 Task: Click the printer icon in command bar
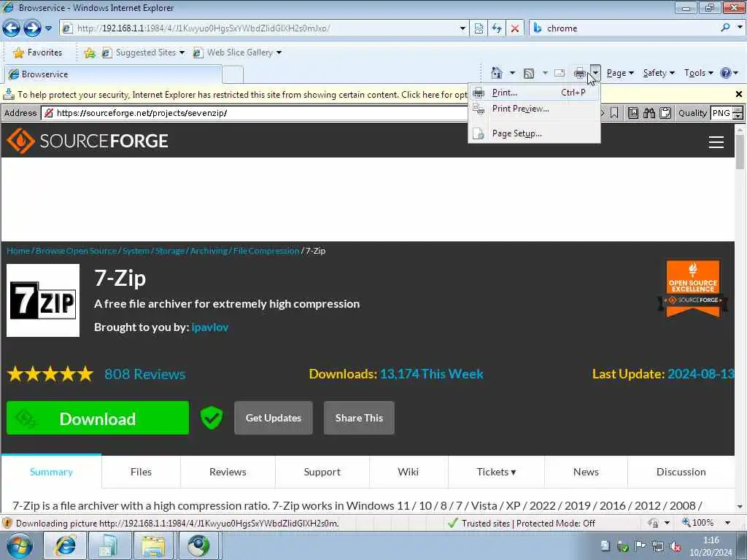[580, 74]
